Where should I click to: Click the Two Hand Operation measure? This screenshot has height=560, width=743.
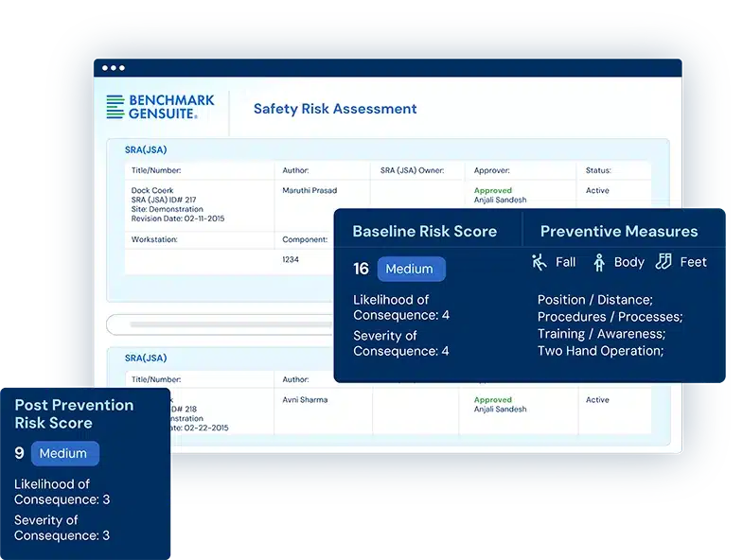tap(600, 351)
